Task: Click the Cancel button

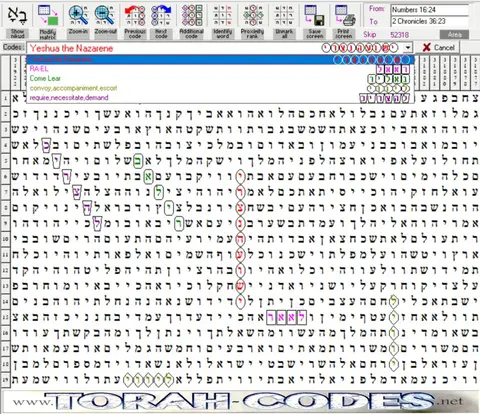Action: (x=439, y=48)
